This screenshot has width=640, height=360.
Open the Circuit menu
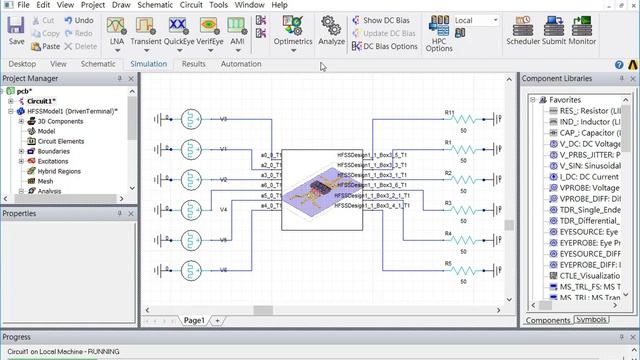pos(191,5)
